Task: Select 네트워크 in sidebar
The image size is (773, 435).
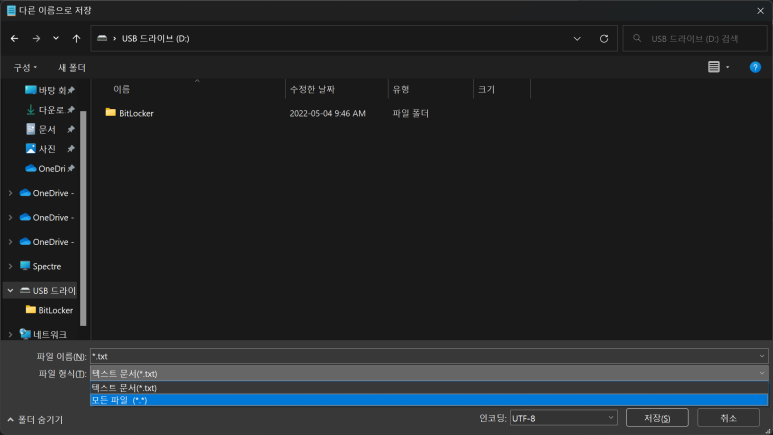Action: click(x=43, y=335)
